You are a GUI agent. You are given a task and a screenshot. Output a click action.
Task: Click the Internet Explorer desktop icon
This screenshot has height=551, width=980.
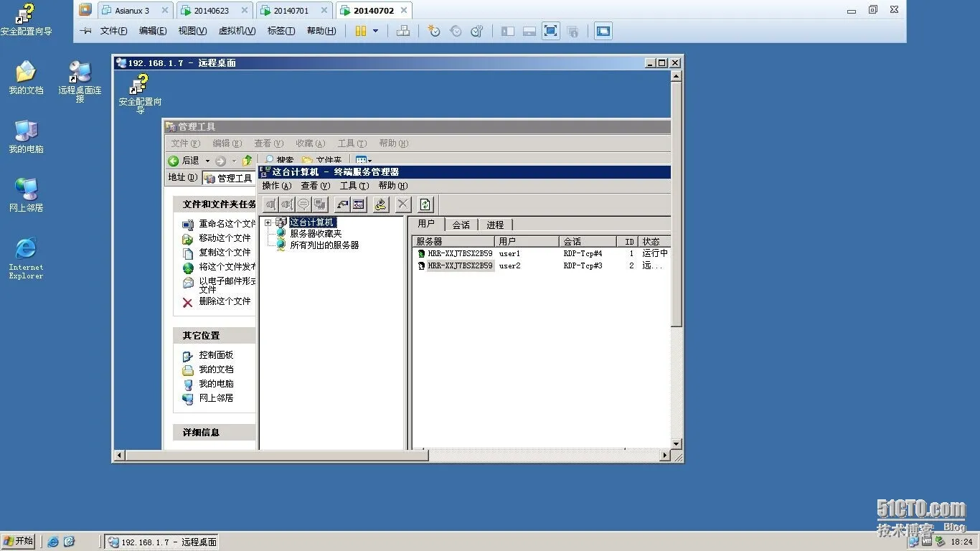26,258
